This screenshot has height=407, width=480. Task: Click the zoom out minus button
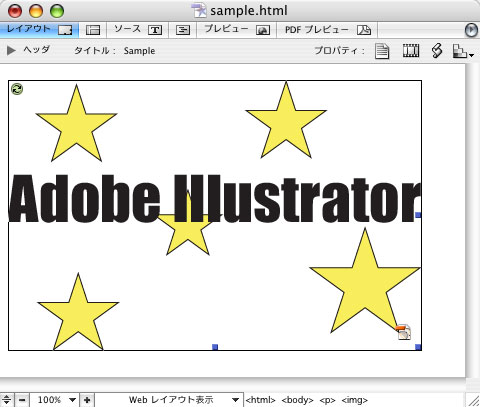point(22,400)
